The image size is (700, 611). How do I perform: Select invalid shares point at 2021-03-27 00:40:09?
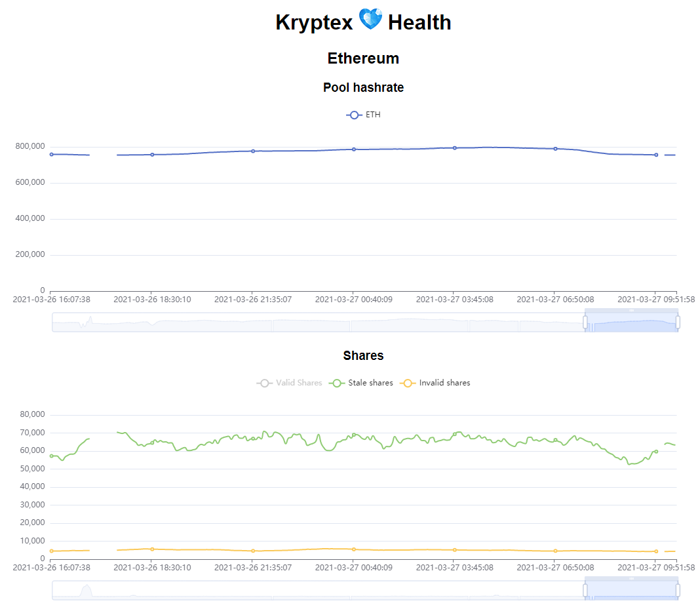click(354, 549)
